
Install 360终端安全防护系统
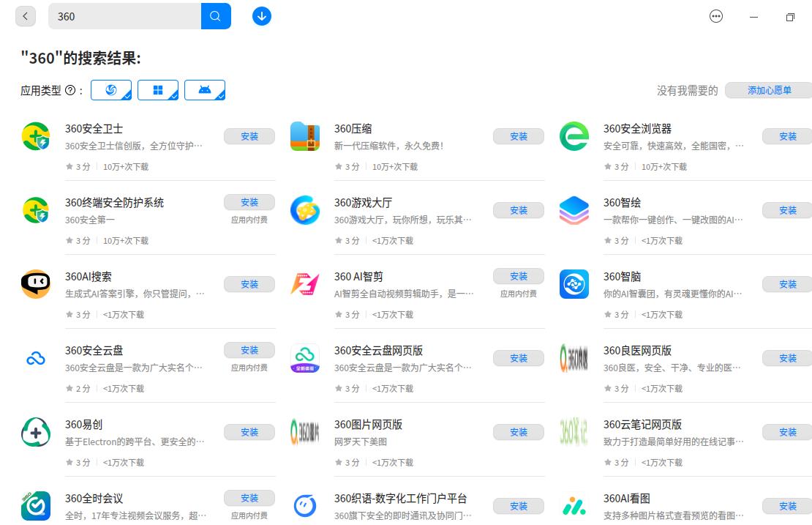(249, 202)
